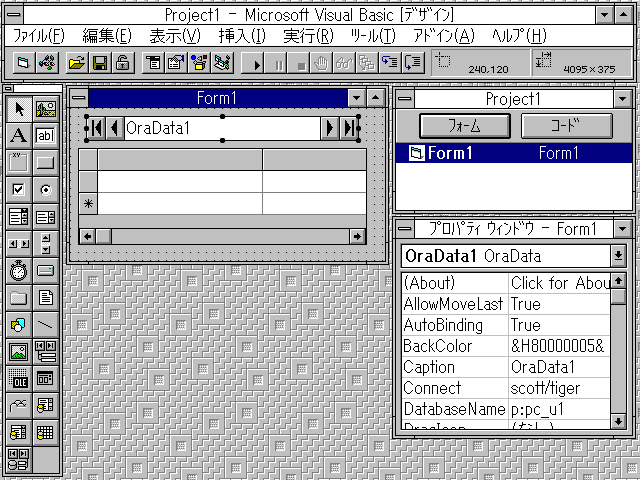Select the AutoBinding property row
This screenshot has height=480, width=640.
(x=506, y=325)
